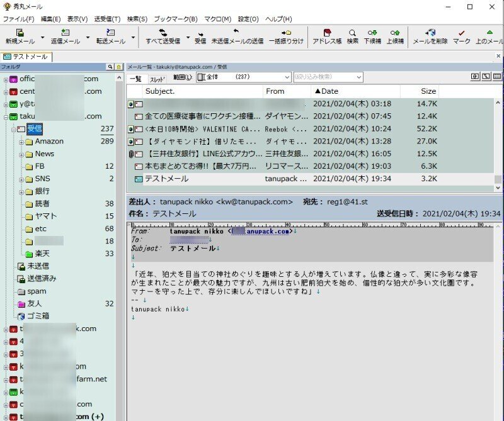Click 上のメール (previous mail) arrow icon
504x421 pixels.
pos(490,33)
